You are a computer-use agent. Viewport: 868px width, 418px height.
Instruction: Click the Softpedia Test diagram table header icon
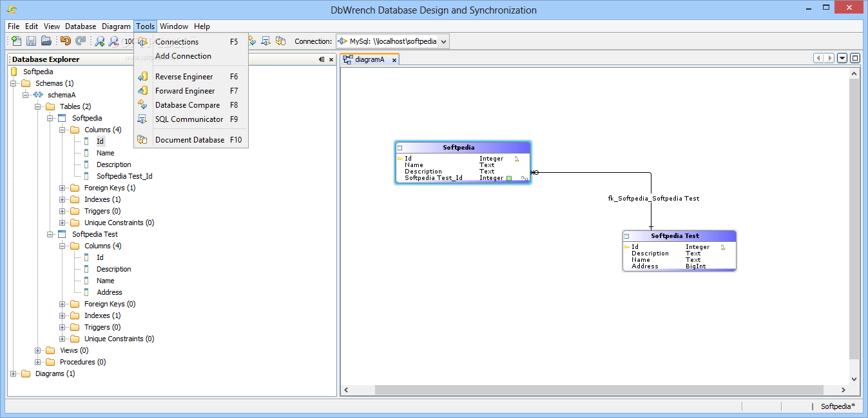tap(627, 236)
